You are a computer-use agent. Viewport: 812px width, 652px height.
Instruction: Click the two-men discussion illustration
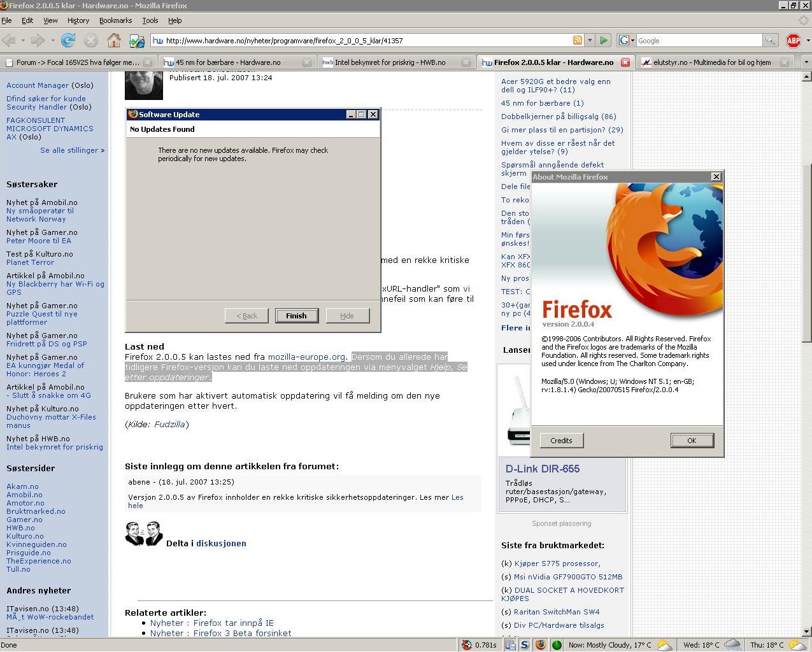pos(144,534)
